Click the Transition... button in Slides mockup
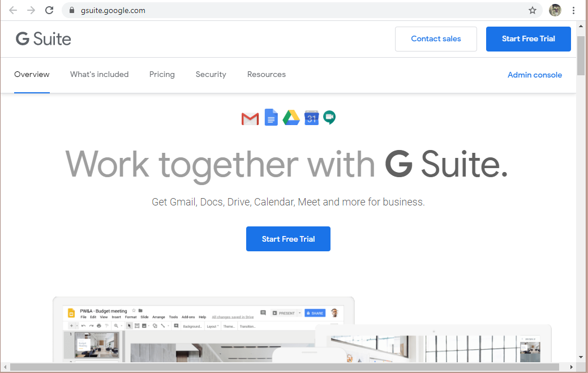This screenshot has width=588, height=373. tap(247, 326)
